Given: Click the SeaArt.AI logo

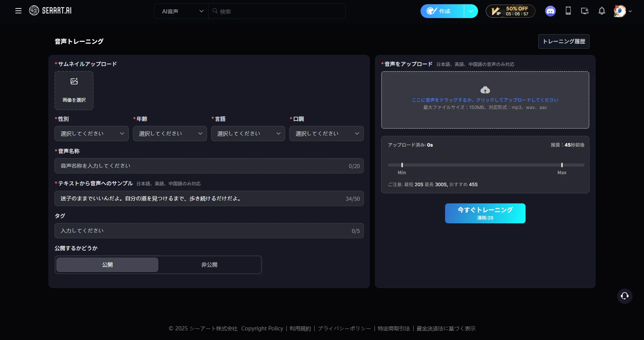Looking at the screenshot, I should (x=50, y=11).
